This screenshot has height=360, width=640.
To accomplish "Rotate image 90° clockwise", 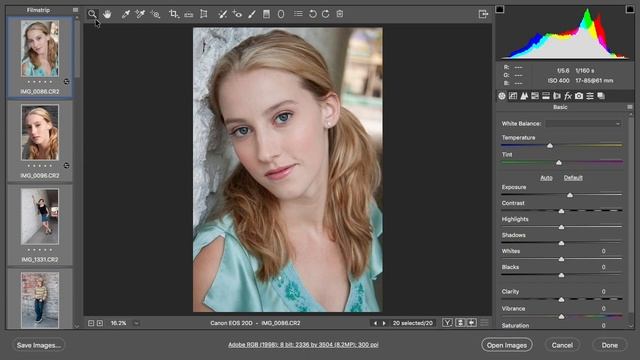I will click(x=326, y=14).
